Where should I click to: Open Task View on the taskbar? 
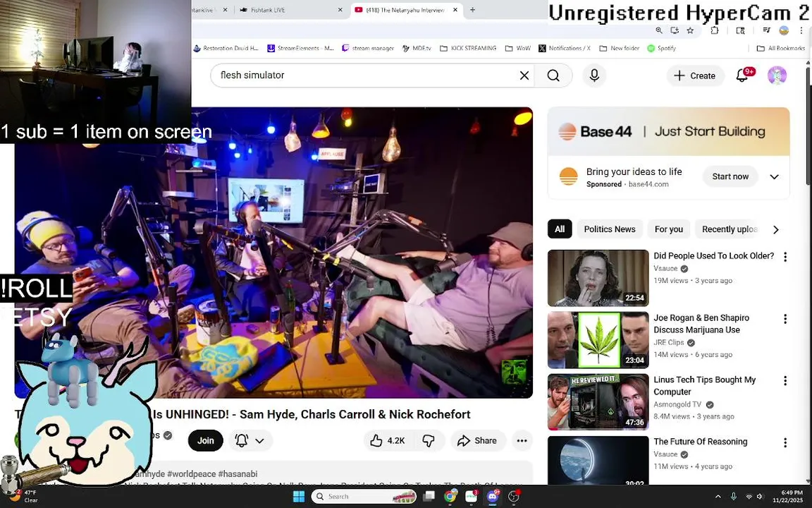(429, 497)
